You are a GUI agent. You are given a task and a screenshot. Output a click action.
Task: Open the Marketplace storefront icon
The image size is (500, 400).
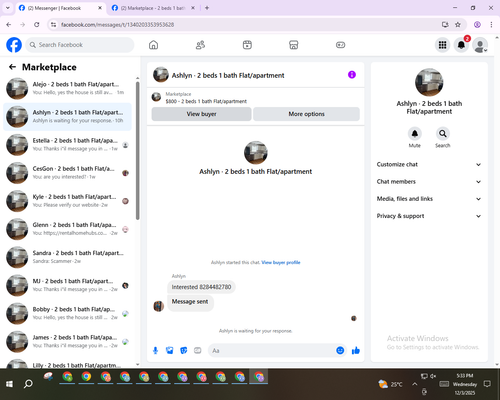point(294,45)
